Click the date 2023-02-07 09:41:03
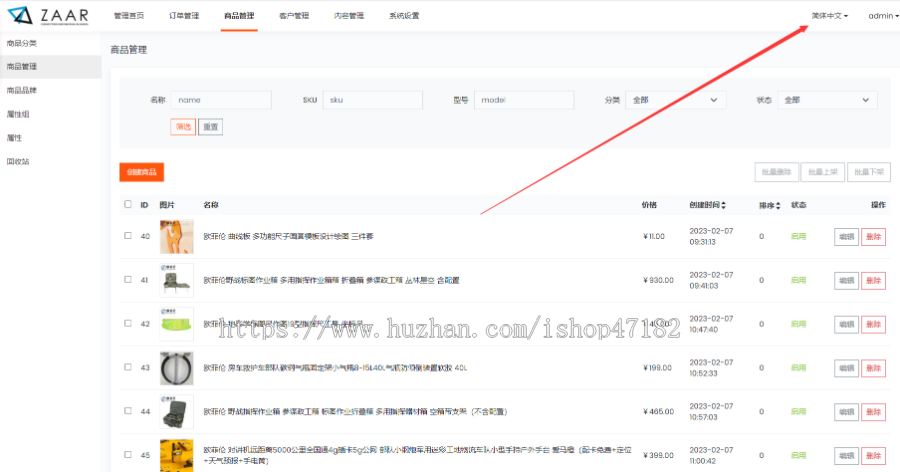This screenshot has height=472, width=900. tap(711, 280)
